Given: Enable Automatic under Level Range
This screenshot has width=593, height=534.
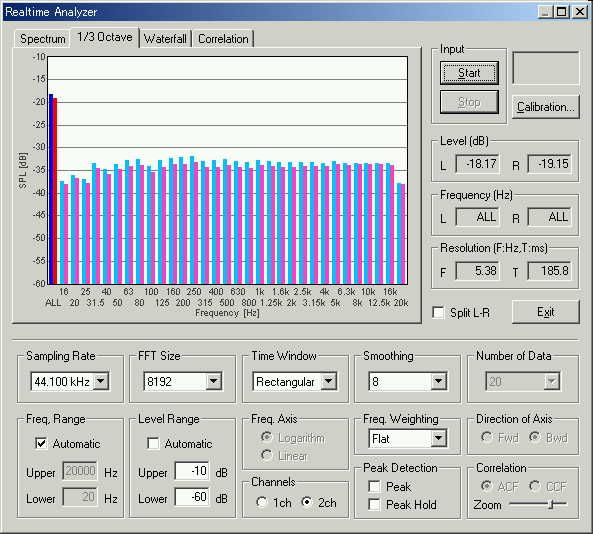Looking at the screenshot, I should pyautogui.click(x=153, y=443).
